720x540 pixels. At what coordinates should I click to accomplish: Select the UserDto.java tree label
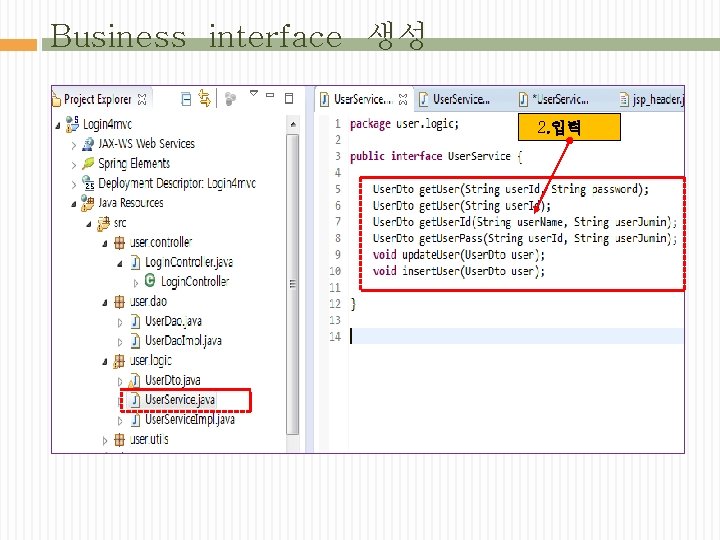[173, 380]
